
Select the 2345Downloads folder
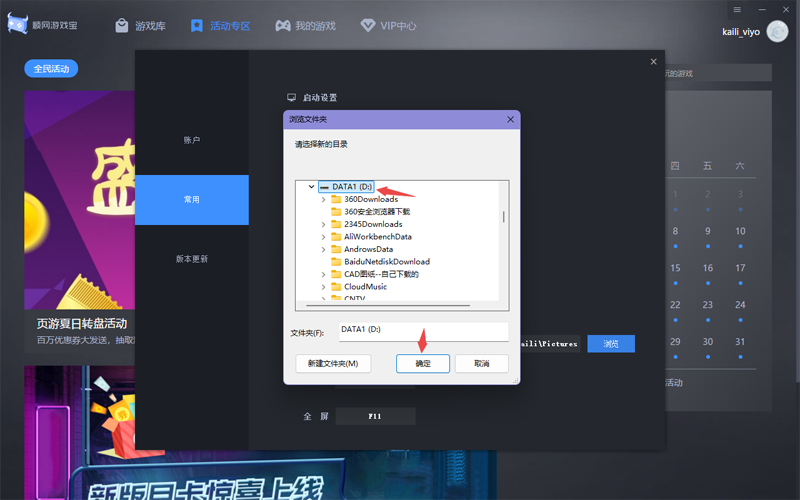pyautogui.click(x=367, y=224)
